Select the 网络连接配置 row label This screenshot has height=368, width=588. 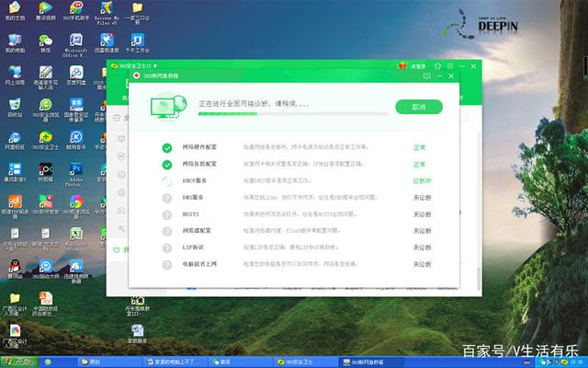199,164
